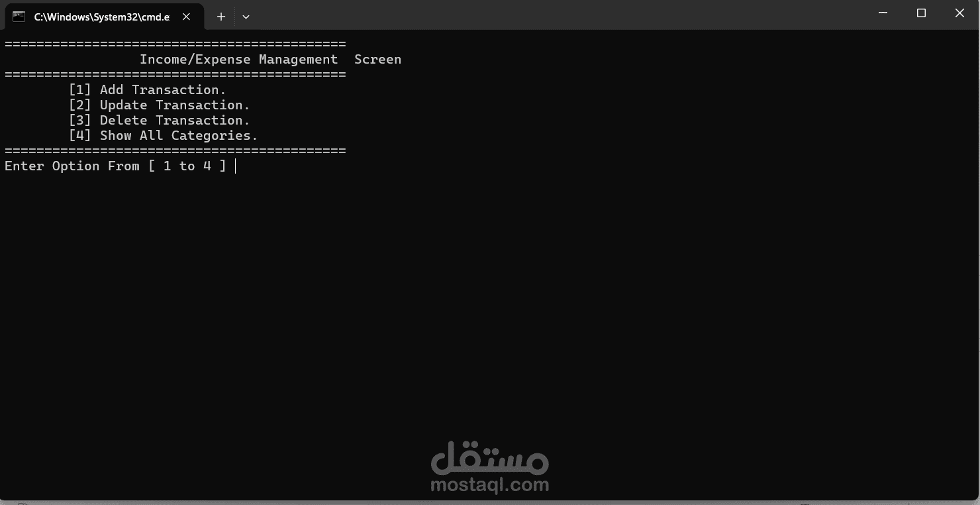Viewport: 980px width, 505px height.
Task: Close the cmd.exe tab
Action: pos(187,17)
